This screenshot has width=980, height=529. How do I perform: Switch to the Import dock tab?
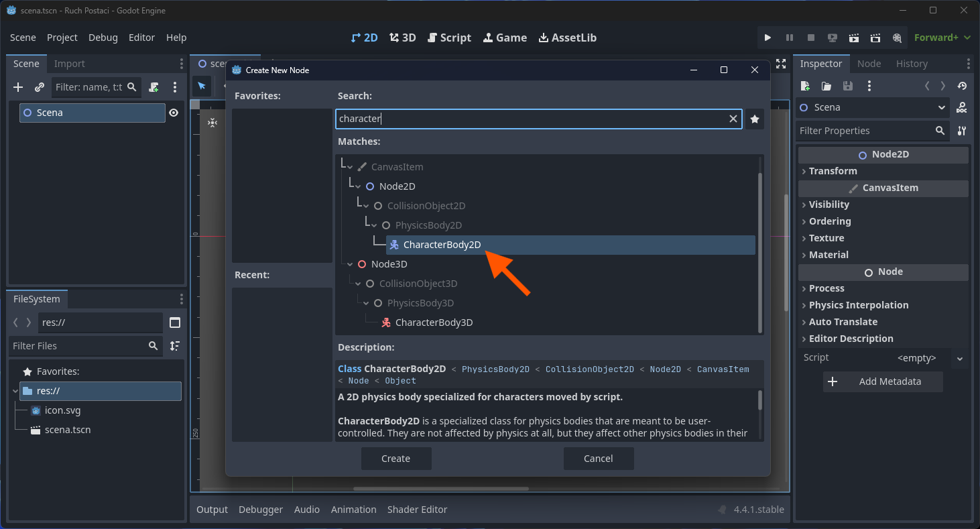(x=70, y=64)
